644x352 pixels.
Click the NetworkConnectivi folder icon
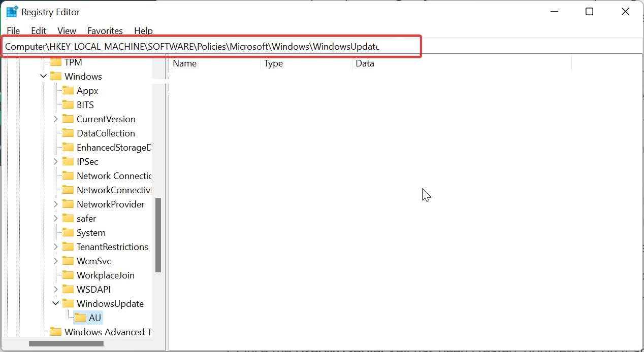click(x=68, y=190)
